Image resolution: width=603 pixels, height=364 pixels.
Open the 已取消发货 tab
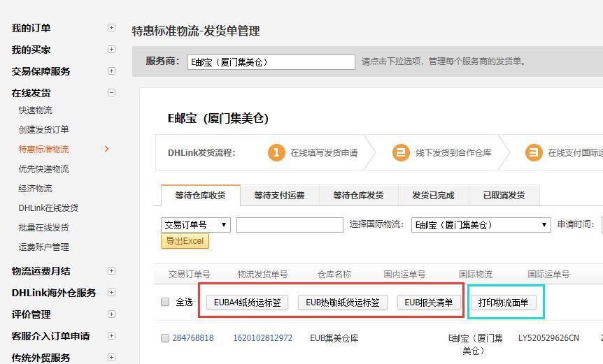click(x=504, y=196)
